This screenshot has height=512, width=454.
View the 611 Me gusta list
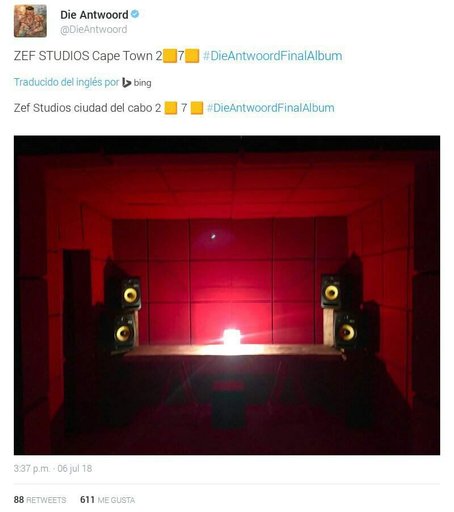tap(108, 500)
